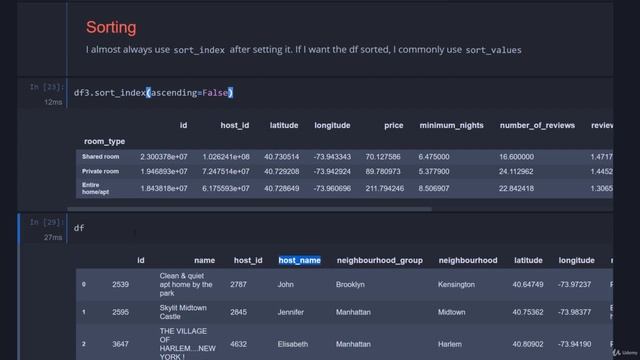Click the minimum_nights value 8.506907
Screen dimensions: 640x360
pyautogui.click(x=433, y=189)
